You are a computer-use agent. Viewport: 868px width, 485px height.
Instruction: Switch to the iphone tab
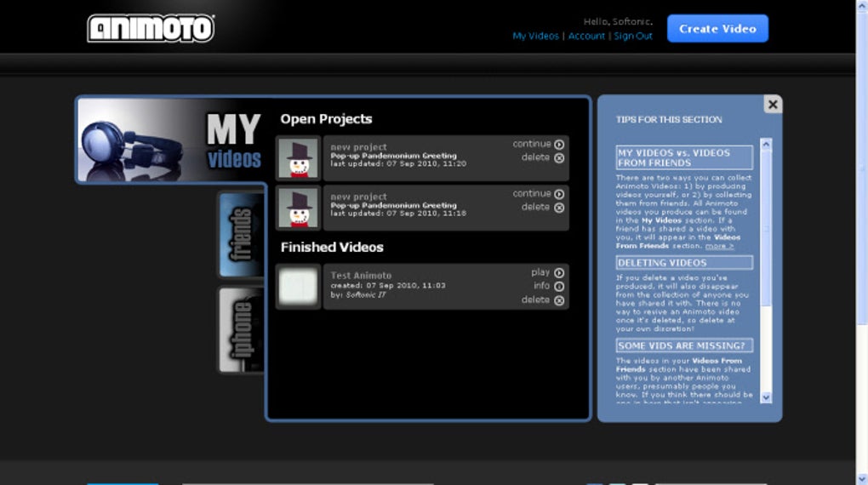[x=241, y=330]
